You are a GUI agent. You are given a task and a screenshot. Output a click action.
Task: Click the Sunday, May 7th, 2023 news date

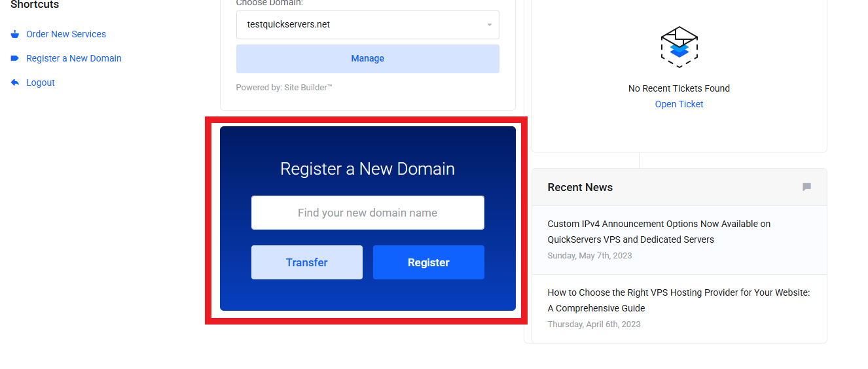(590, 256)
